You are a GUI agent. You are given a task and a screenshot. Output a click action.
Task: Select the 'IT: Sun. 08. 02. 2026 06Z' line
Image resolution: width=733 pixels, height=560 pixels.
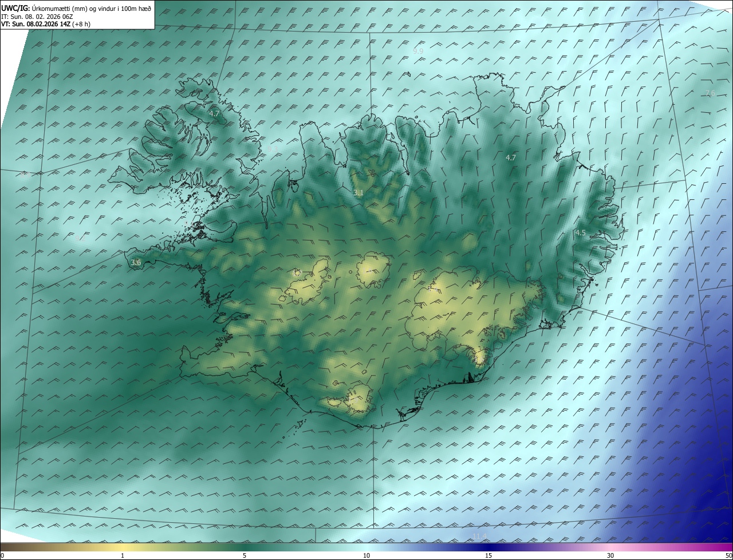pyautogui.click(x=37, y=17)
